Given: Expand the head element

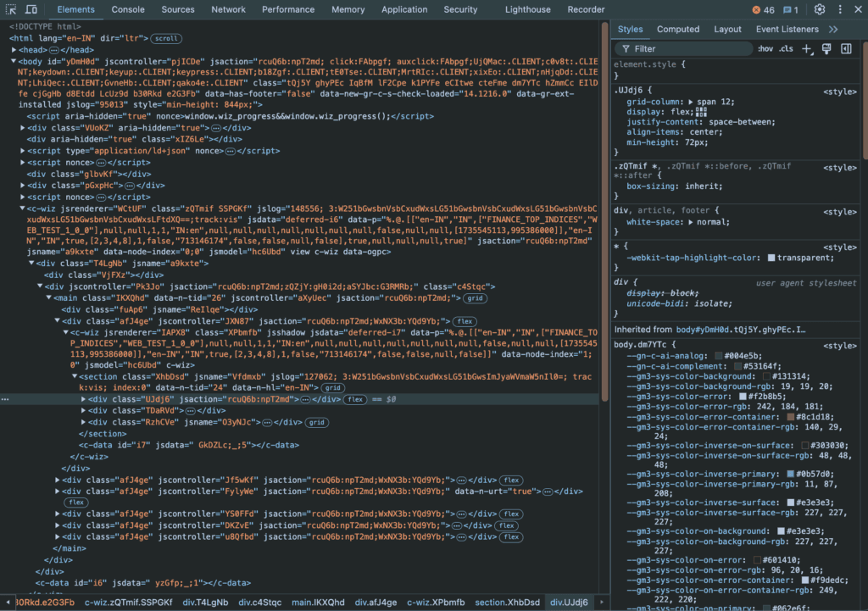Looking at the screenshot, I should point(14,50).
